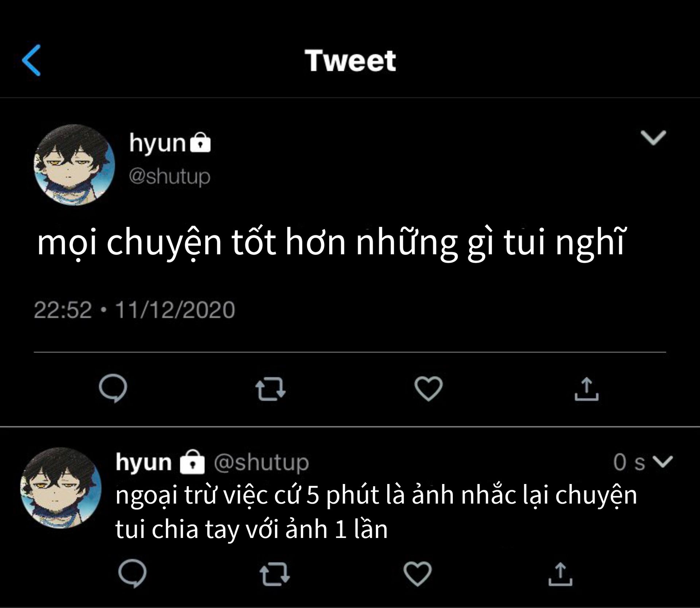Open the reply tweet's avatar
This screenshot has width=700, height=608.
coord(61,488)
